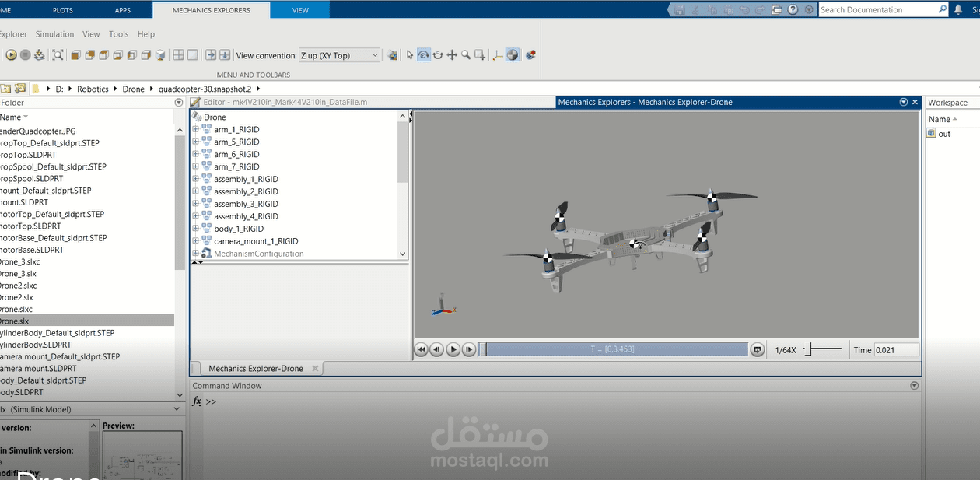
Task: Select assembly_3_RIGID in the model tree
Action: [246, 204]
